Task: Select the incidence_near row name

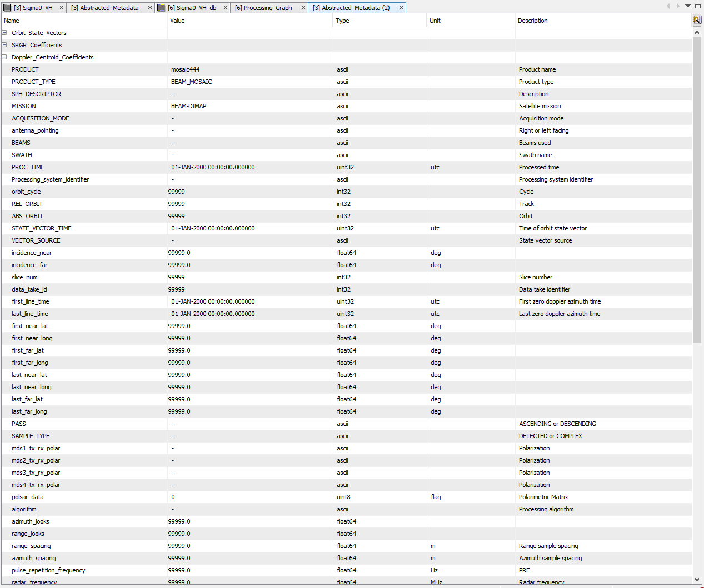Action: click(32, 253)
